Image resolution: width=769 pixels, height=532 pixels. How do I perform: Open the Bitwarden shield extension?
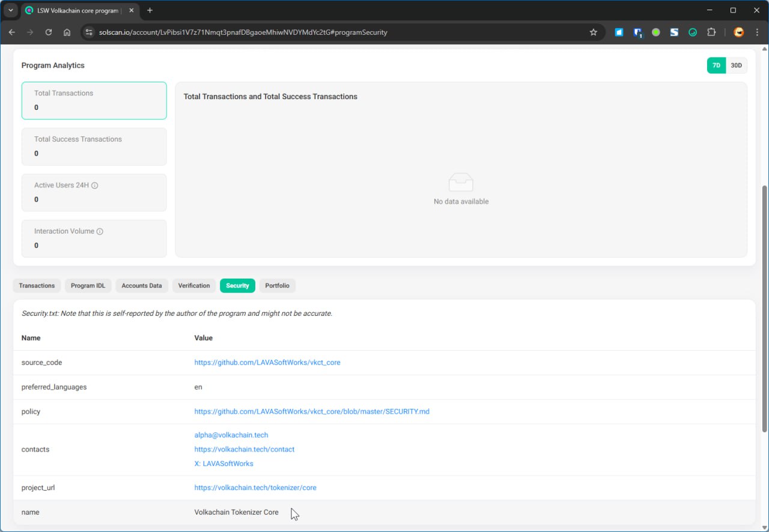tap(638, 32)
